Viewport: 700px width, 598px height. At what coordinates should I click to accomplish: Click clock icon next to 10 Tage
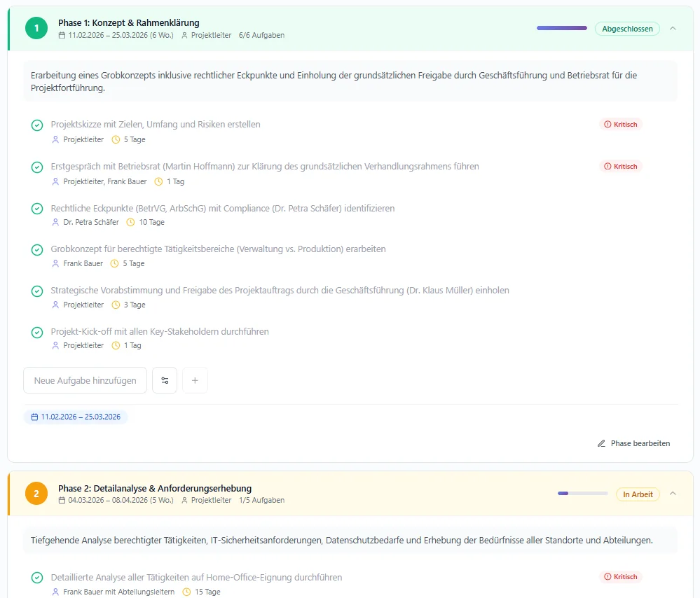pyautogui.click(x=130, y=223)
